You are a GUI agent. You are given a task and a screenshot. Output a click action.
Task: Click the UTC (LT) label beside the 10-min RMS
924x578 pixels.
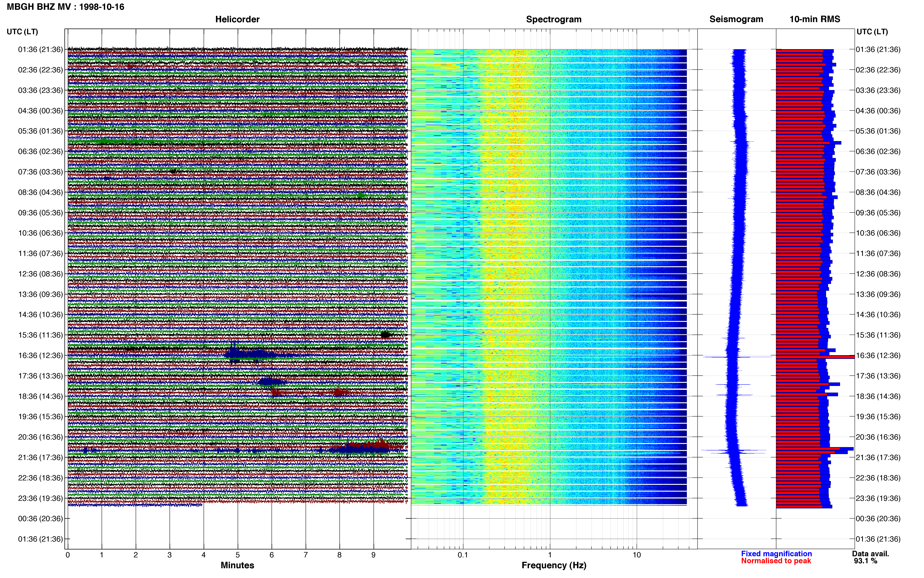[872, 32]
